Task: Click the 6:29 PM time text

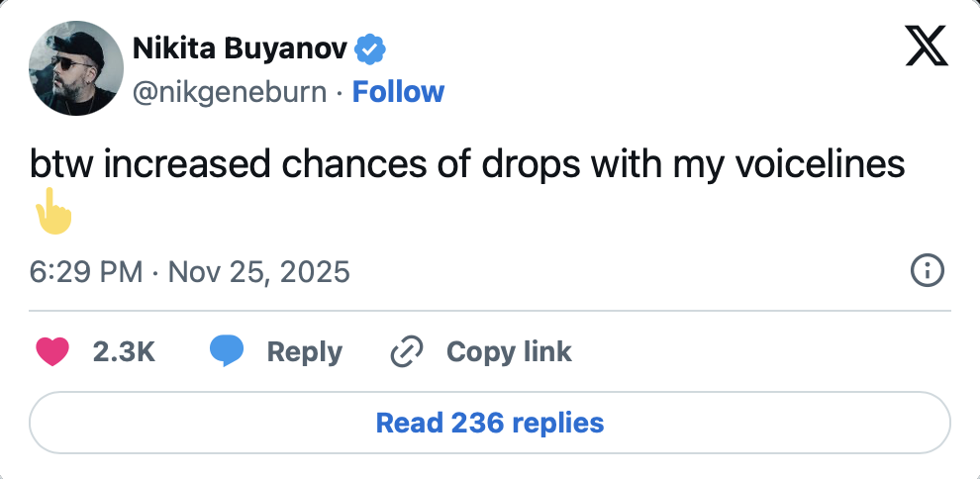Action: (87, 271)
